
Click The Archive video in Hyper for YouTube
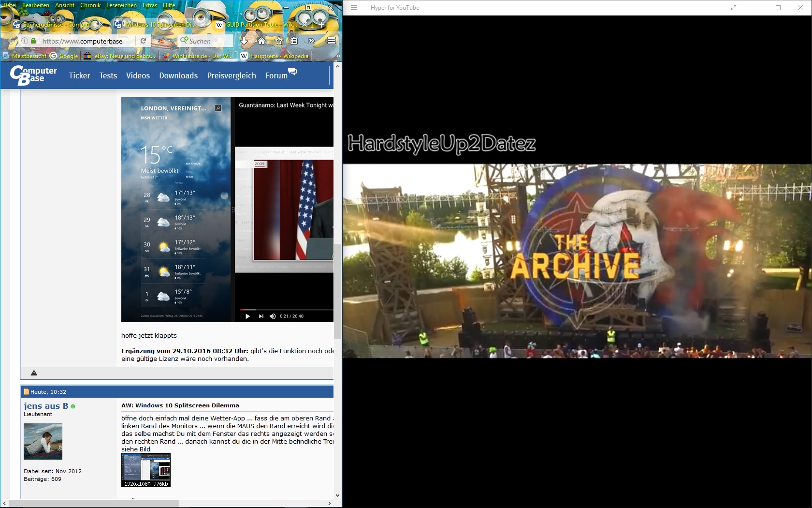pos(577,261)
